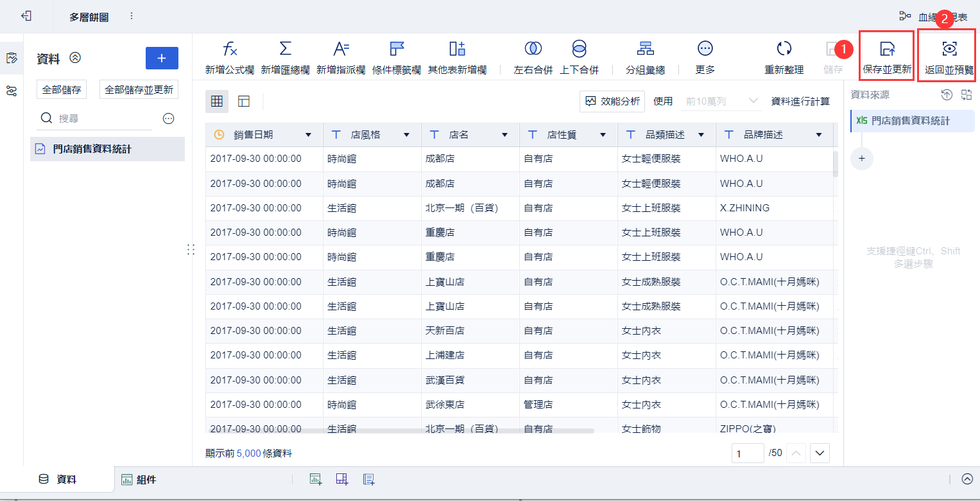The image size is (980, 501).
Task: Collapse the 資料 panel with the chevron
Action: click(75, 58)
